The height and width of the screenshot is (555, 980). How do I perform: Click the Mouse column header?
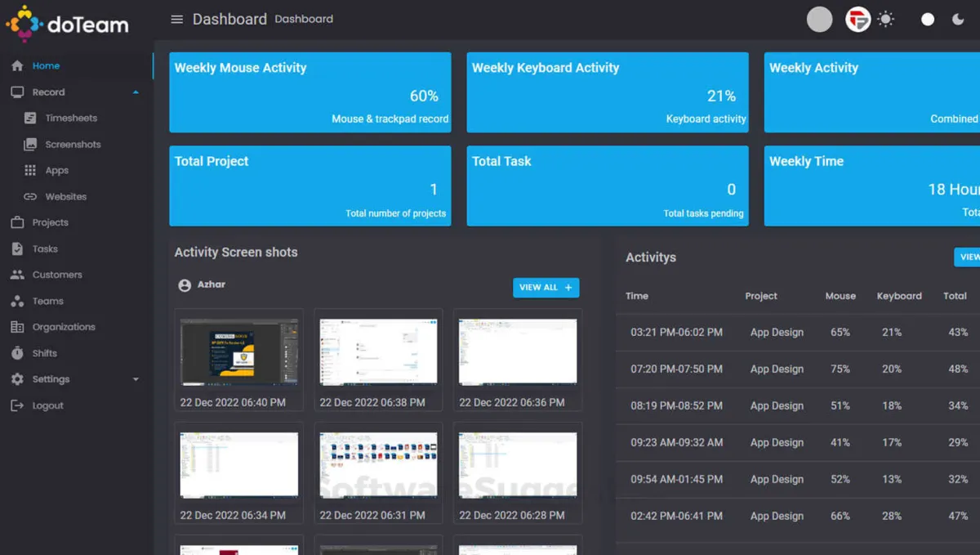click(840, 296)
